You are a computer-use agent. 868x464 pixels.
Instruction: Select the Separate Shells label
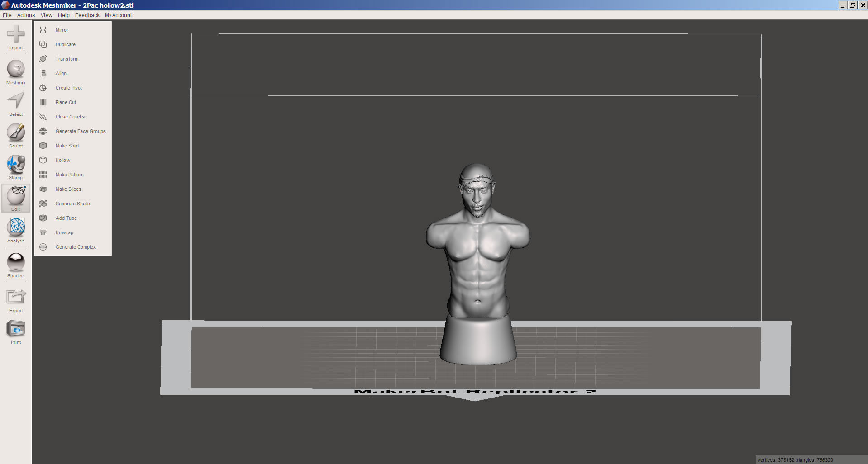73,204
